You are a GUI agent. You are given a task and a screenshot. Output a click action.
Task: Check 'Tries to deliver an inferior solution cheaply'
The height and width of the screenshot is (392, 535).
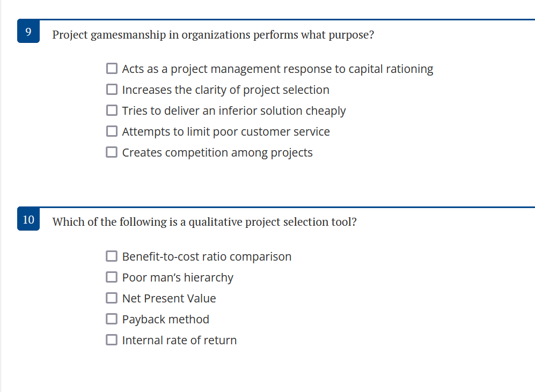[x=112, y=110]
